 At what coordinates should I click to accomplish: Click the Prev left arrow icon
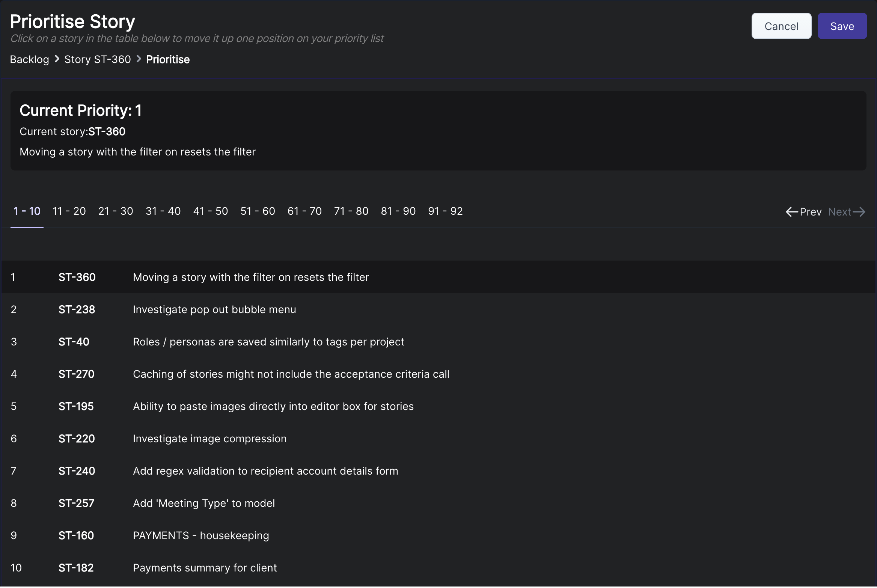tap(792, 212)
